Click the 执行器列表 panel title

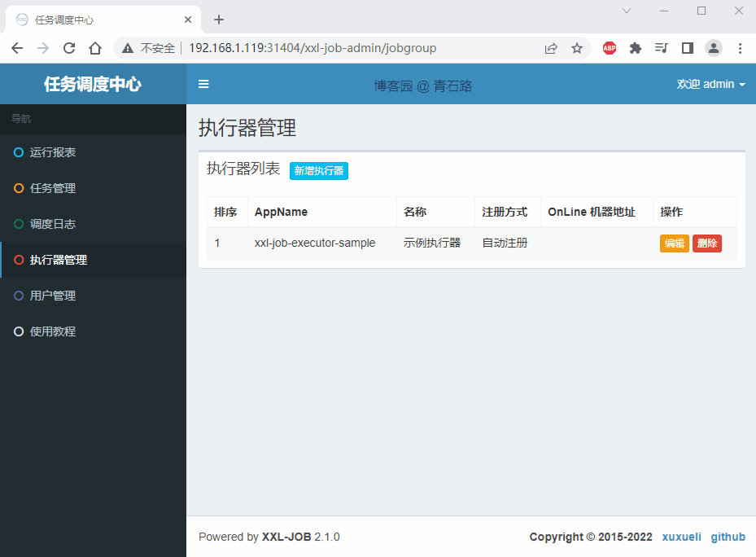tap(243, 168)
